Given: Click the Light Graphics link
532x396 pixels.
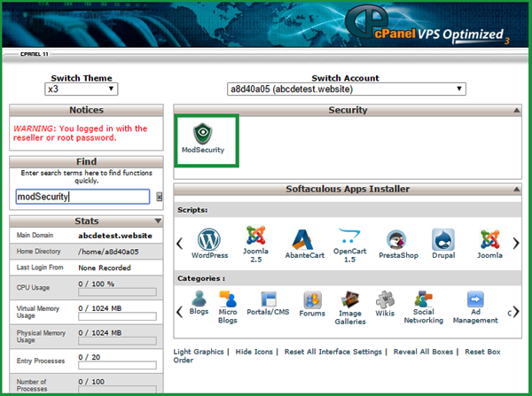Looking at the screenshot, I should click(199, 352).
